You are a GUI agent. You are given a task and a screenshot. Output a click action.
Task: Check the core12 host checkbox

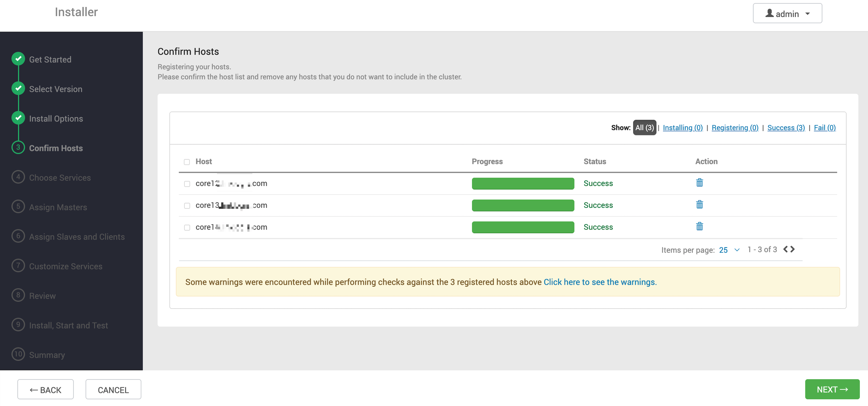tap(187, 184)
